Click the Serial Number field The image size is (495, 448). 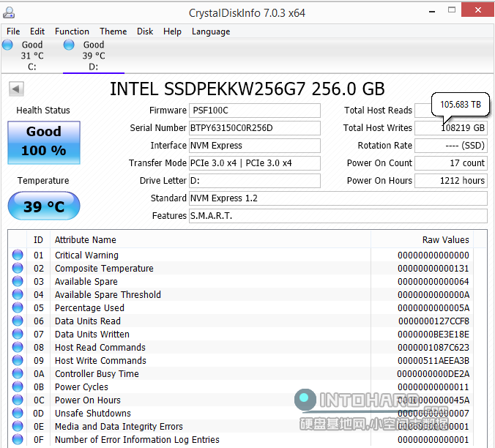pos(255,128)
